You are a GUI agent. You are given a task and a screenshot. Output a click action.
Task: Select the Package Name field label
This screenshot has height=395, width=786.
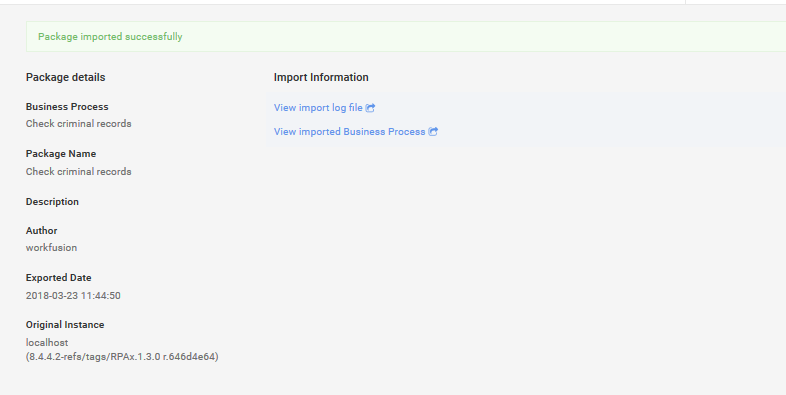[61, 154]
